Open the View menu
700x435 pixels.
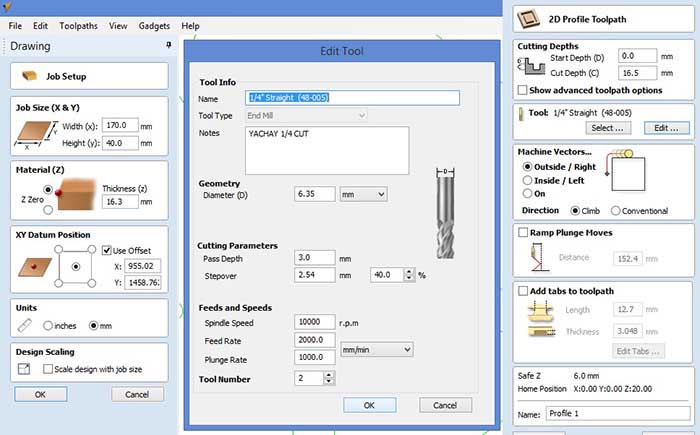pyautogui.click(x=118, y=26)
